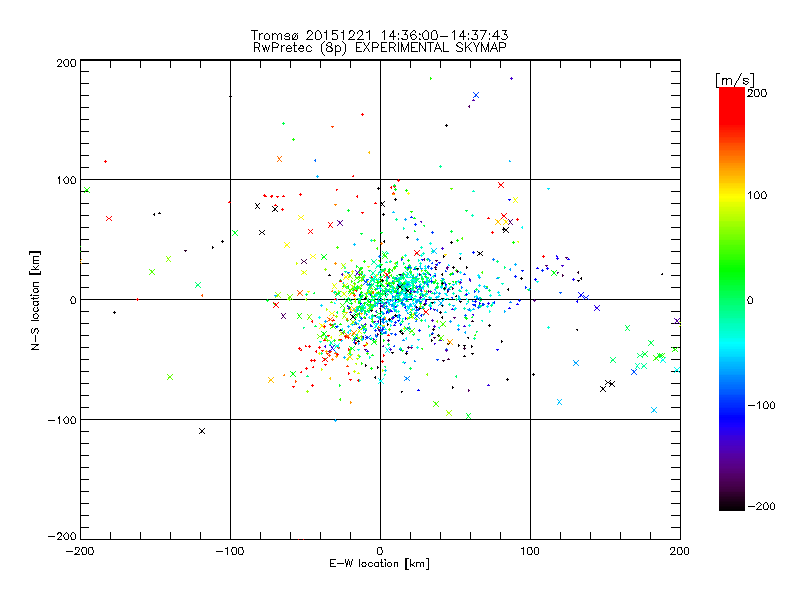Click the 'E-W location [km]' axis label
The height and width of the screenshot is (600, 800).
(x=379, y=564)
